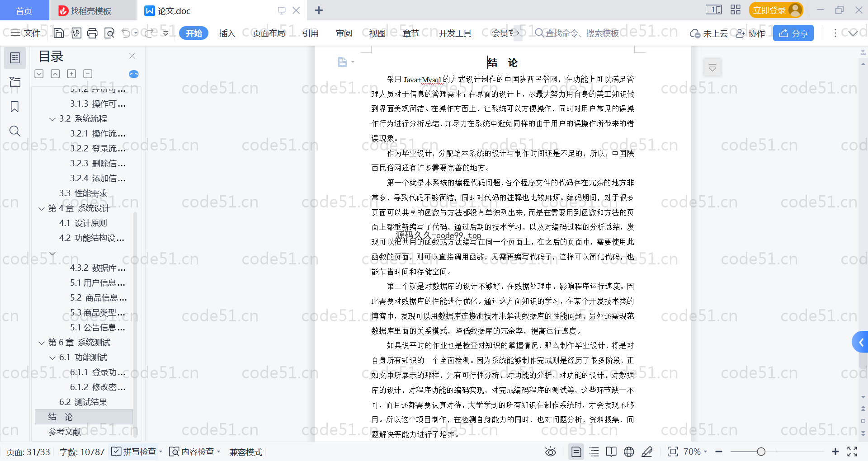The height and width of the screenshot is (461, 868).
Task: Switch to the 插入 ribbon tab
Action: tap(227, 33)
